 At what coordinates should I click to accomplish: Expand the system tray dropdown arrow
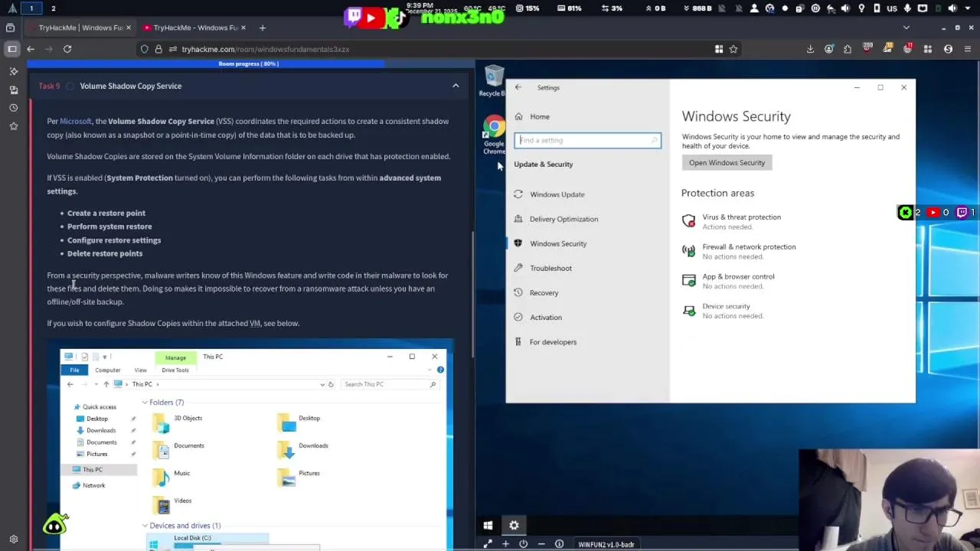coord(968,8)
